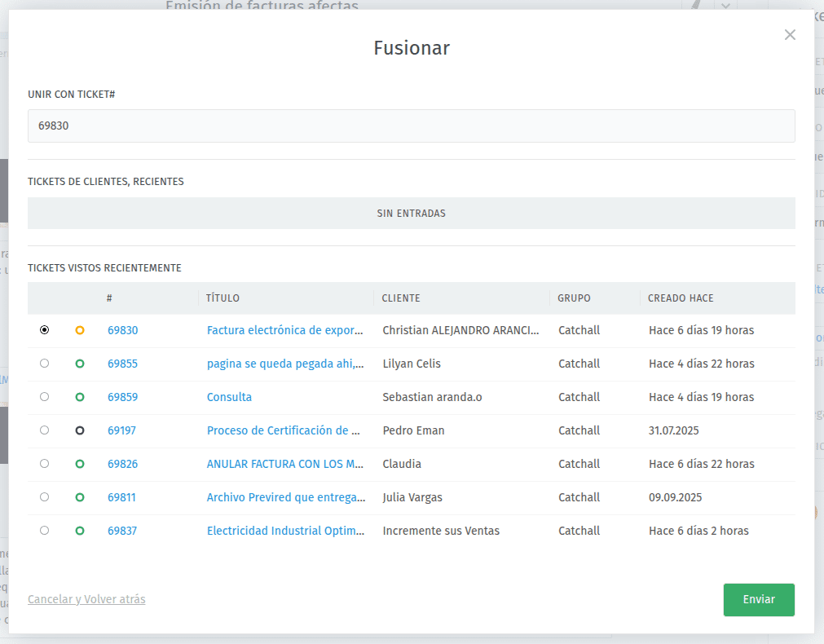Click the green status icon for ticket 69859
Image resolution: width=824 pixels, height=644 pixels.
[x=80, y=397]
